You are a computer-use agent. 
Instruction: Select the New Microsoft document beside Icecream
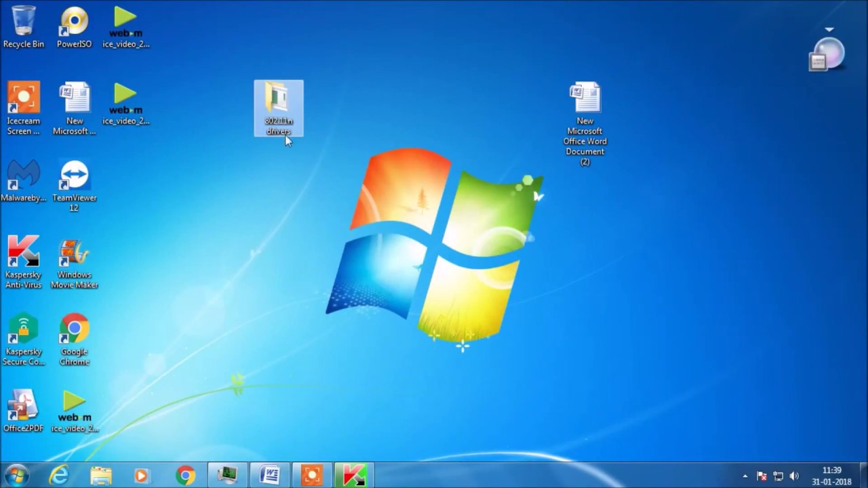click(75, 108)
